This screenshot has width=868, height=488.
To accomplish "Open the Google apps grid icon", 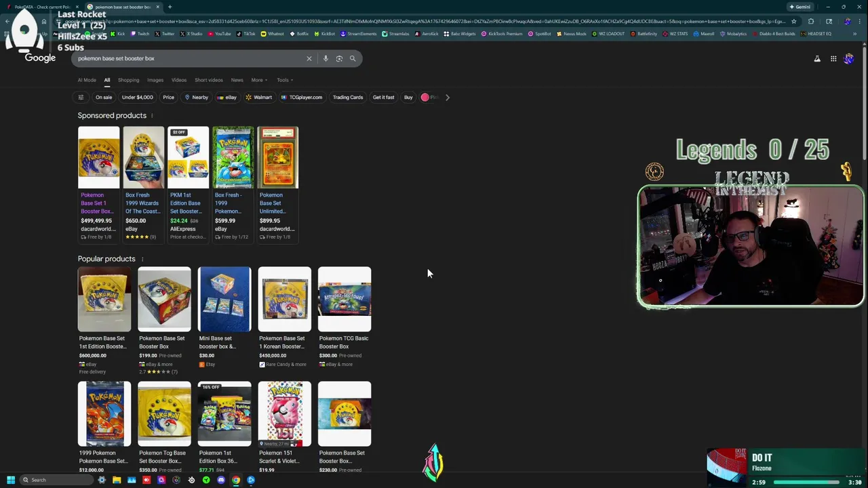I will click(833, 59).
